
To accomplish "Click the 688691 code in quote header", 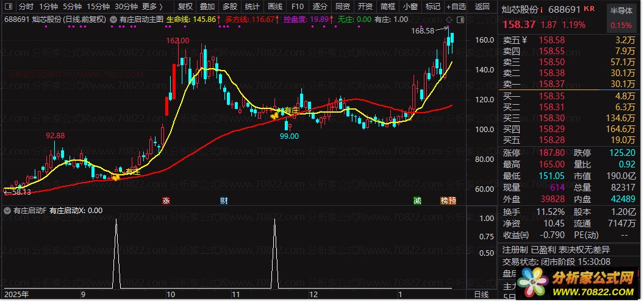I will (564, 10).
